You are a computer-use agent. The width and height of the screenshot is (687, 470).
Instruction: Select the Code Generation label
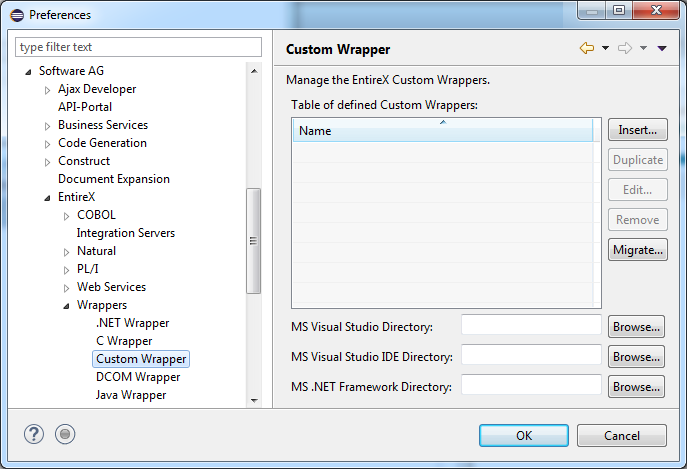(102, 143)
